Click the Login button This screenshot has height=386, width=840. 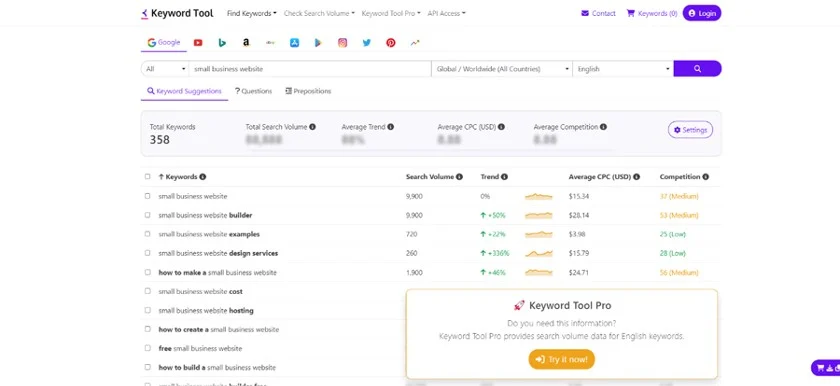click(702, 13)
